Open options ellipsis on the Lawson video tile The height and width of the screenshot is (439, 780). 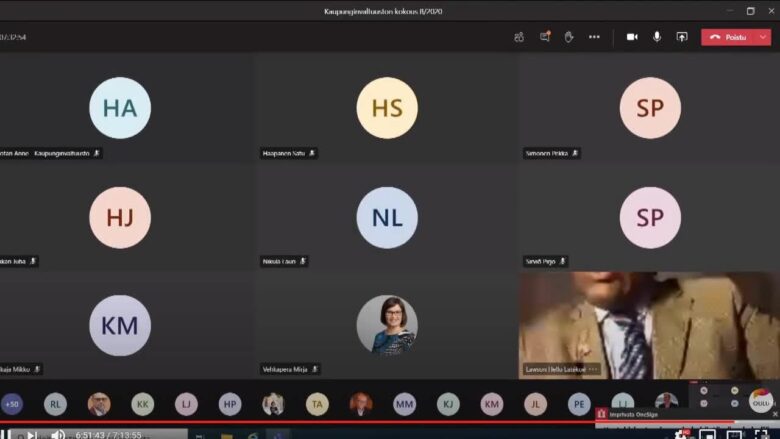593,369
